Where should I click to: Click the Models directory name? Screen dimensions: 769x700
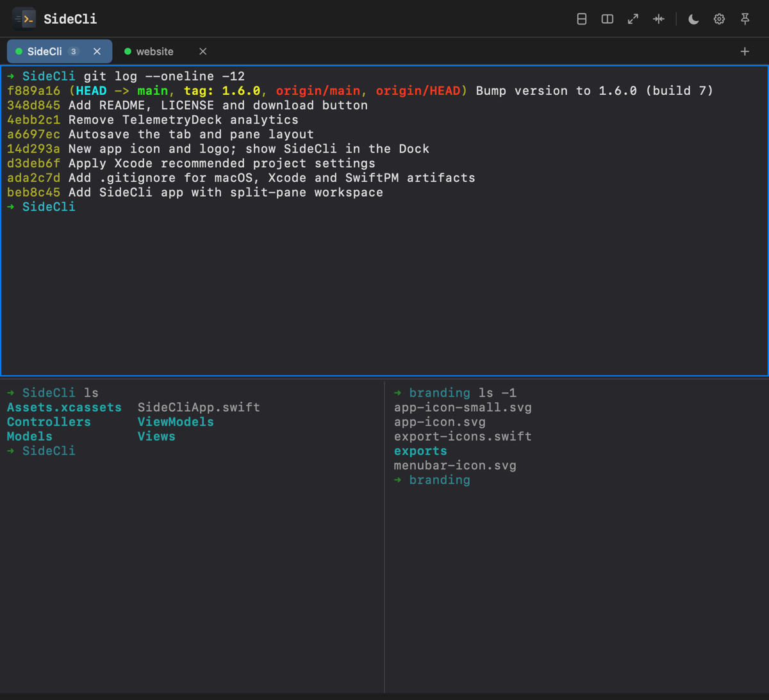point(29,436)
